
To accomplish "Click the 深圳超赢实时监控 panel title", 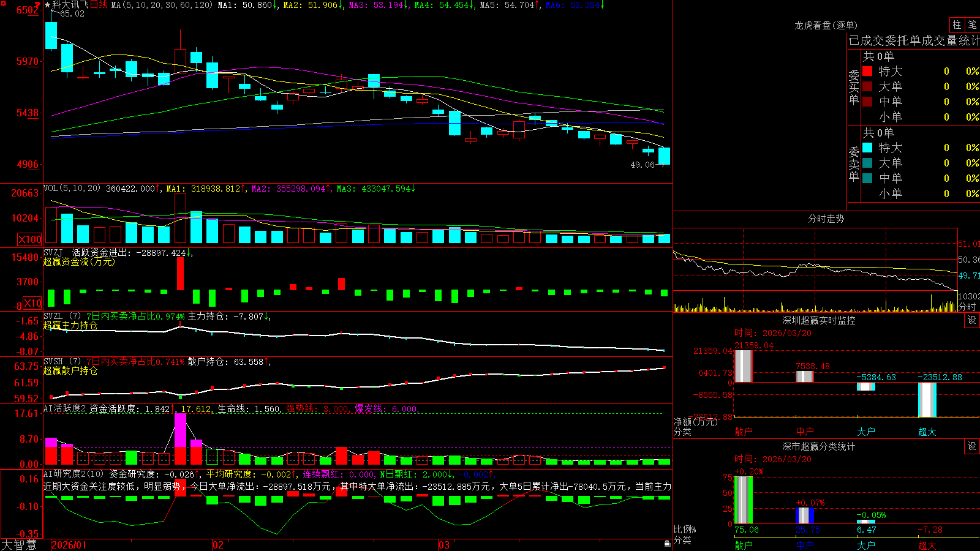I will click(x=819, y=320).
